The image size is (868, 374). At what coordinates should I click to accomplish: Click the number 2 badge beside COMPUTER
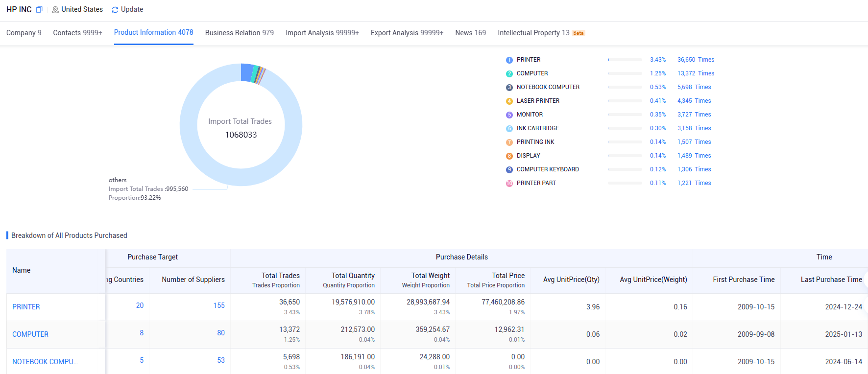(509, 73)
